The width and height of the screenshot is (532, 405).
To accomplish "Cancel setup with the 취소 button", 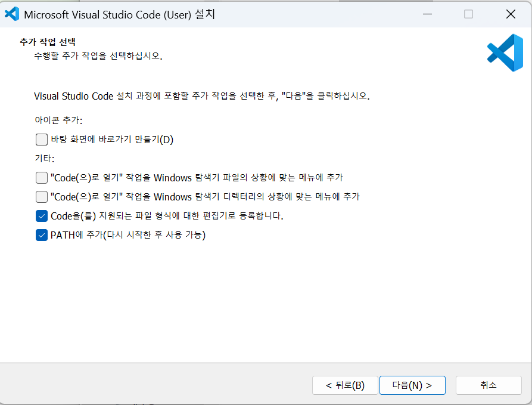I will [x=489, y=385].
